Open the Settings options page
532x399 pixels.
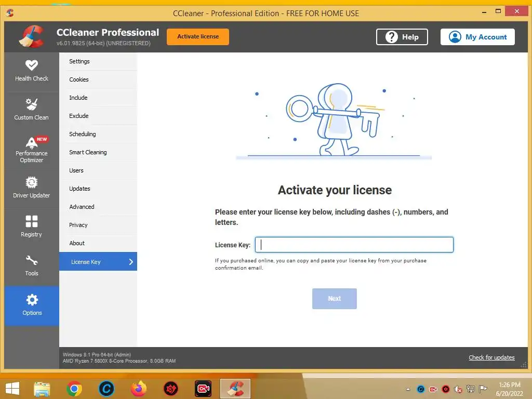point(98,61)
